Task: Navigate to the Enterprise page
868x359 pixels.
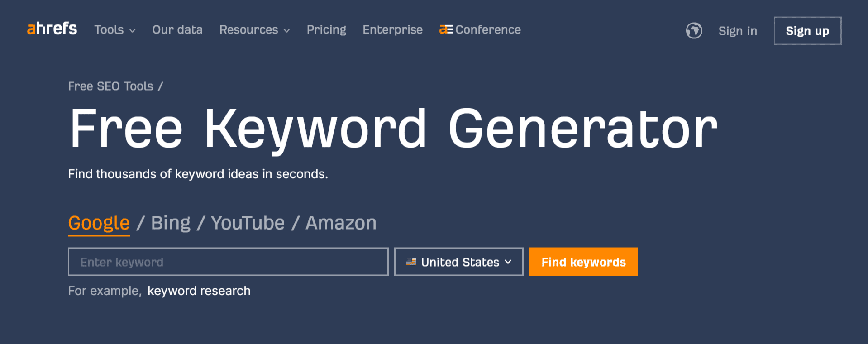Action: 392,29
